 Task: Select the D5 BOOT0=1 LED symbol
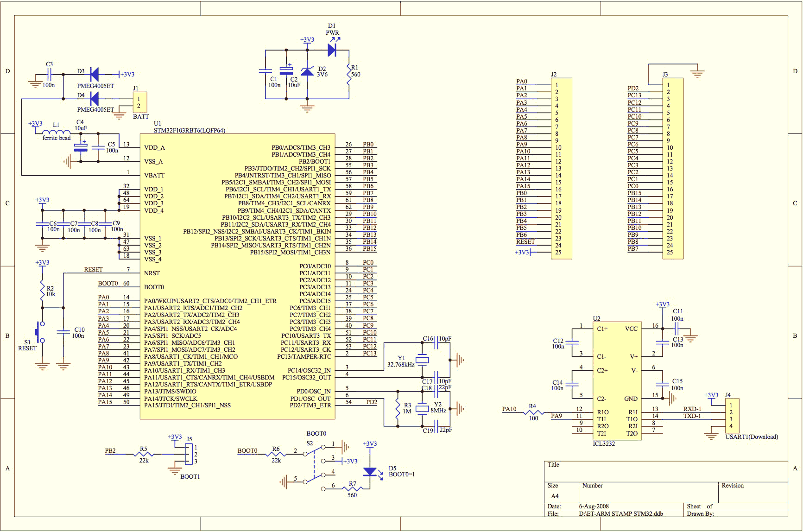coord(370,472)
